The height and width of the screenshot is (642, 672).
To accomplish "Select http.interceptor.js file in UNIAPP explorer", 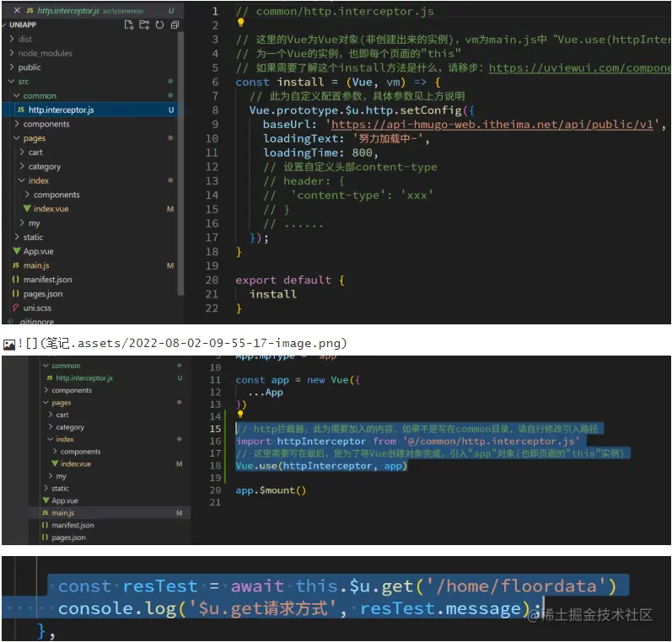I will [92, 110].
